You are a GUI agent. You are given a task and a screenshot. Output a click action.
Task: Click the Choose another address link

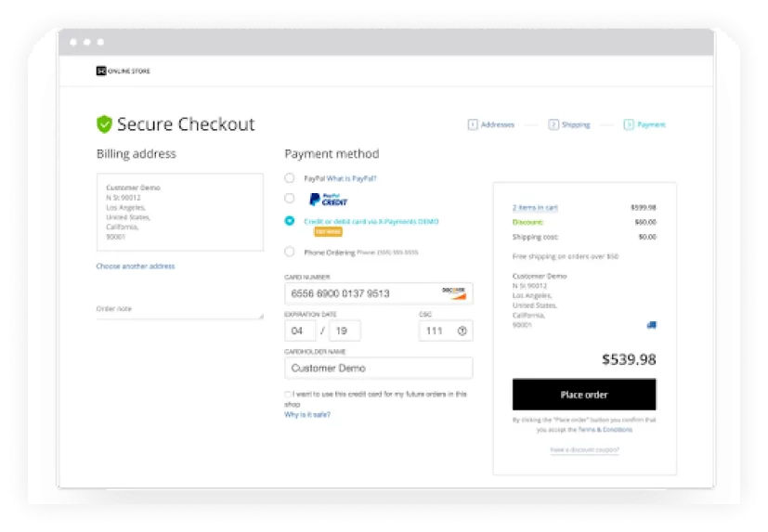[136, 266]
